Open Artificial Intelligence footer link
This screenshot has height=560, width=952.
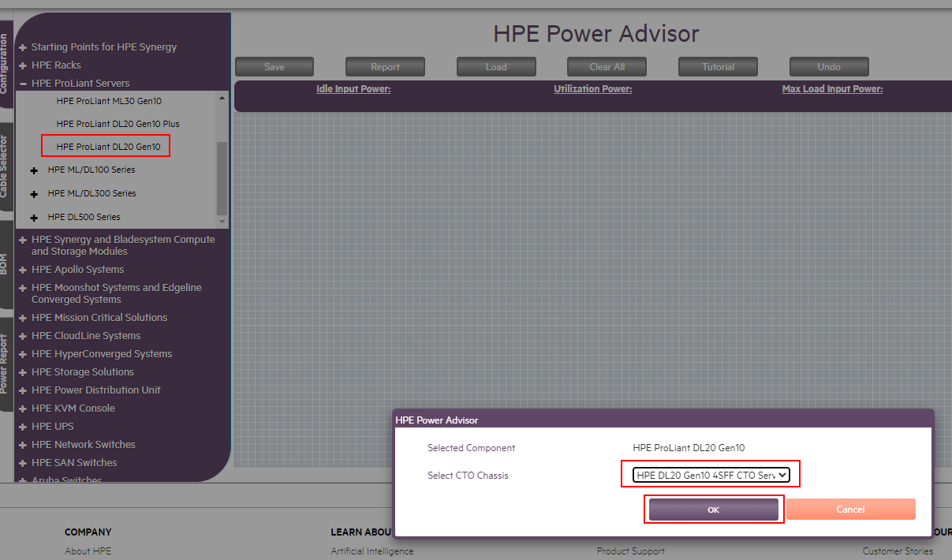click(372, 551)
